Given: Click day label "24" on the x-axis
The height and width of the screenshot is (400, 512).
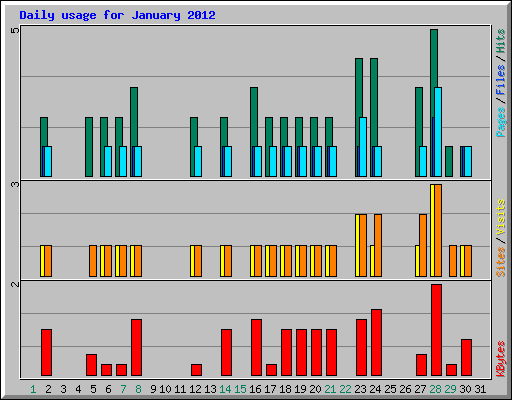Looking at the screenshot, I should (x=375, y=389).
